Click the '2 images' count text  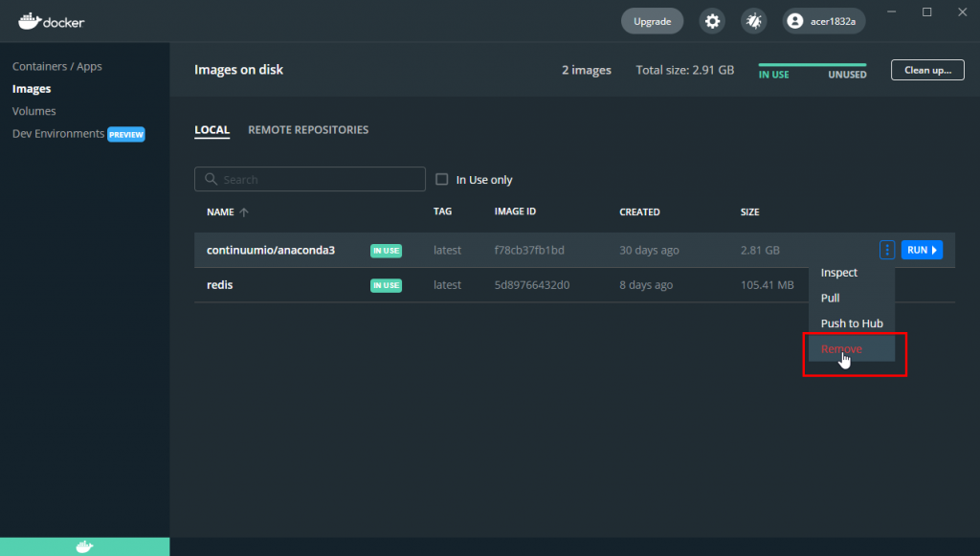(x=587, y=70)
